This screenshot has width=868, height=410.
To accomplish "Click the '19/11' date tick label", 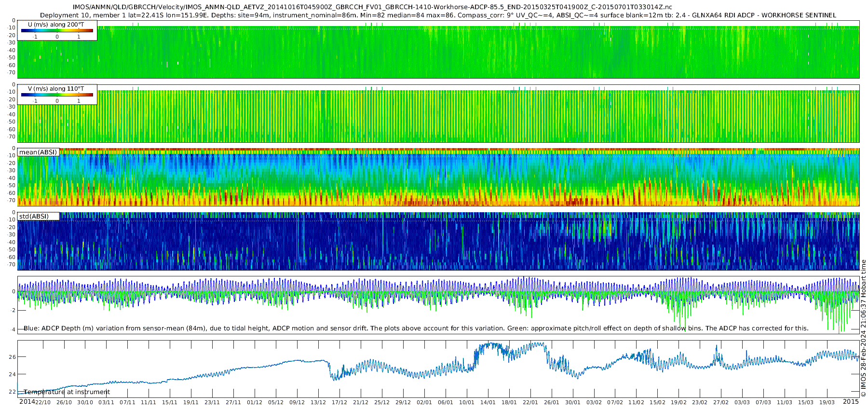I will [191, 402].
